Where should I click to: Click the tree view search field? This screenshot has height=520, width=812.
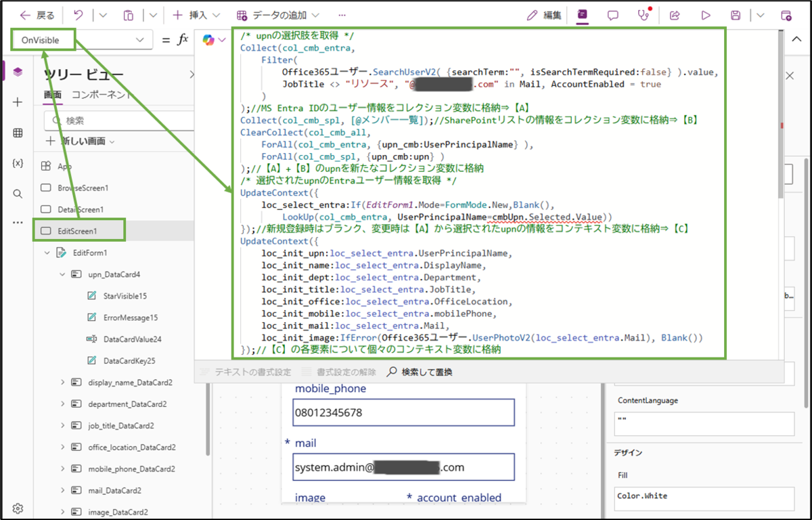[x=118, y=121]
